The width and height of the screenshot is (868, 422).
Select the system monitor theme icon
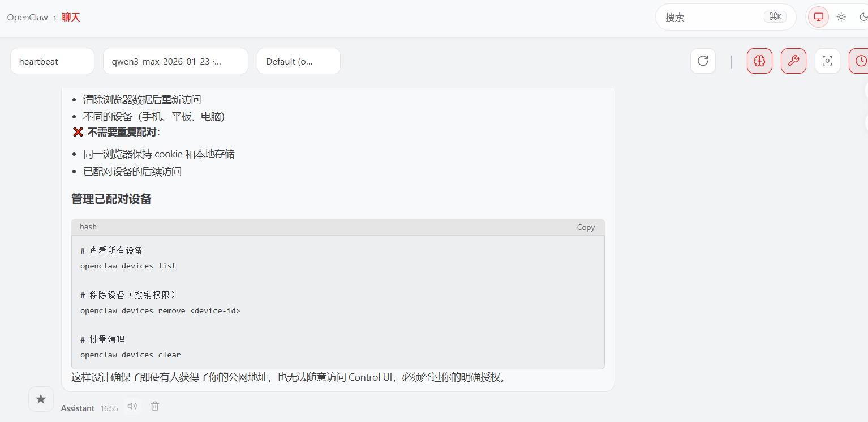(818, 17)
